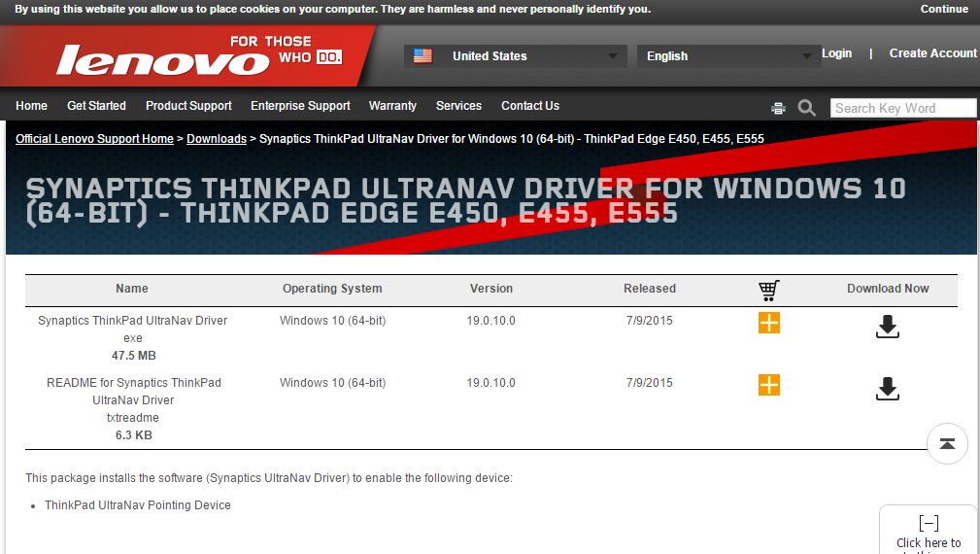
Task: Click the printer icon in navigation bar
Action: pos(778,108)
